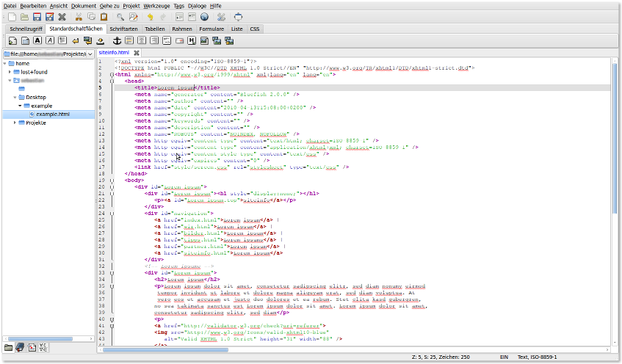Switch to the Schriftarten toolbar tab
Screen dimensions: 622x364
click(123, 29)
